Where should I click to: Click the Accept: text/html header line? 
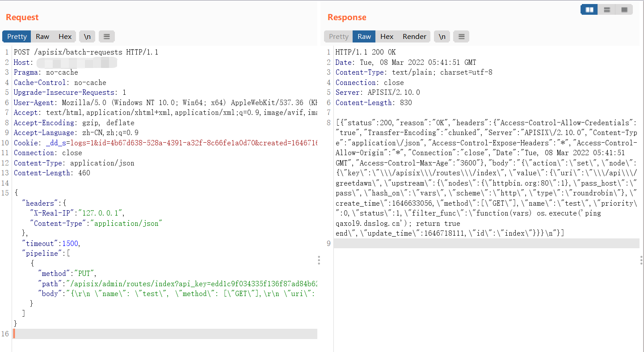[x=165, y=113]
